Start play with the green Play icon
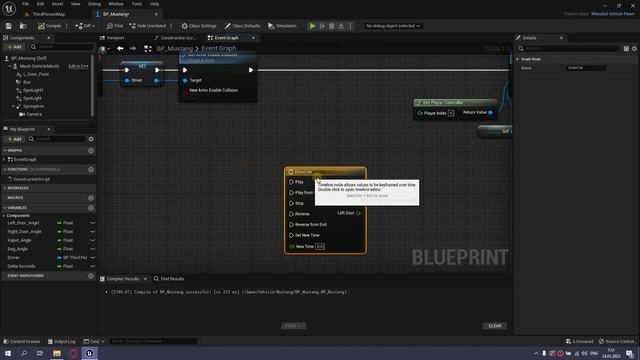Viewport: 640px width, 360px height. click(x=312, y=26)
